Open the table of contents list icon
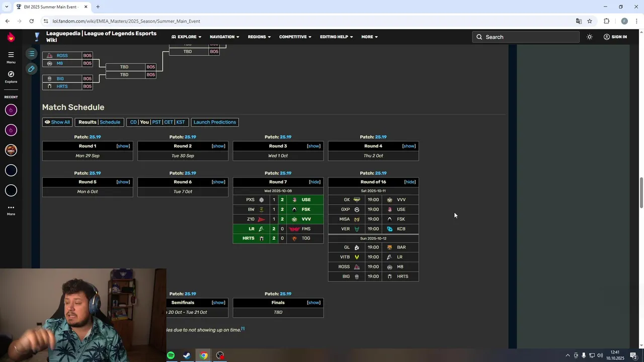The width and height of the screenshot is (644, 362). (31, 53)
